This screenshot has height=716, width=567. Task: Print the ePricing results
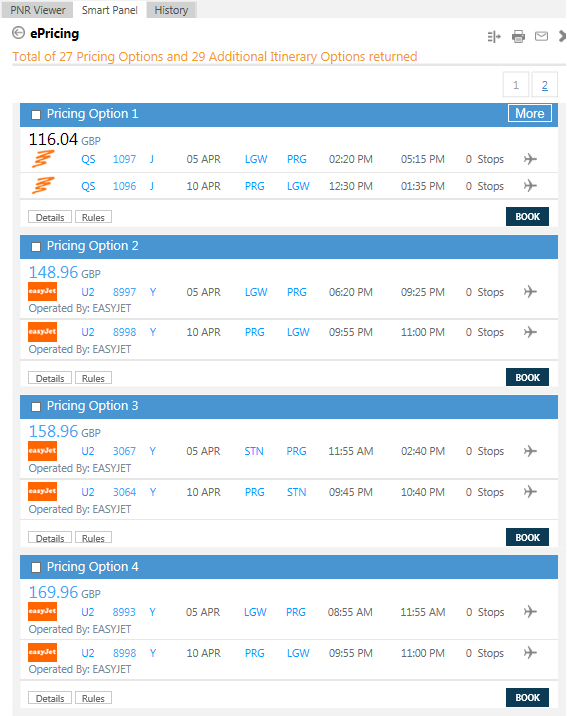click(x=518, y=36)
